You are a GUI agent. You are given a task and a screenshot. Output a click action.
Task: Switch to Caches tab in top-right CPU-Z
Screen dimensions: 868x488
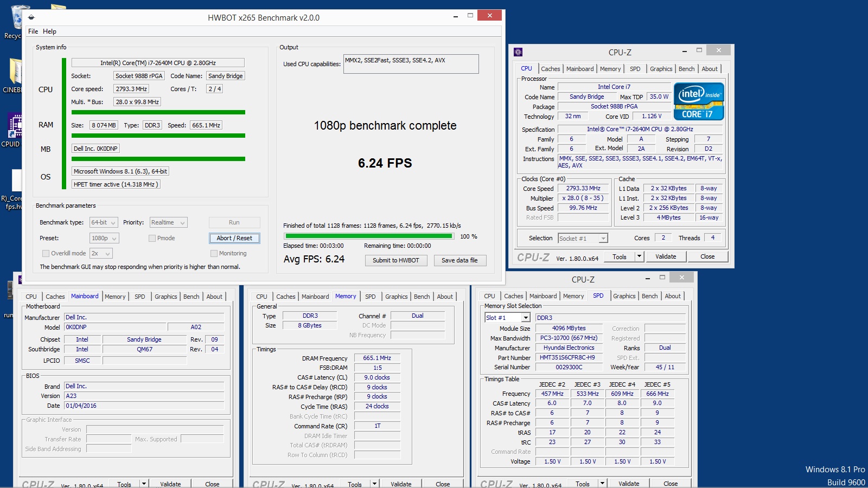click(550, 69)
